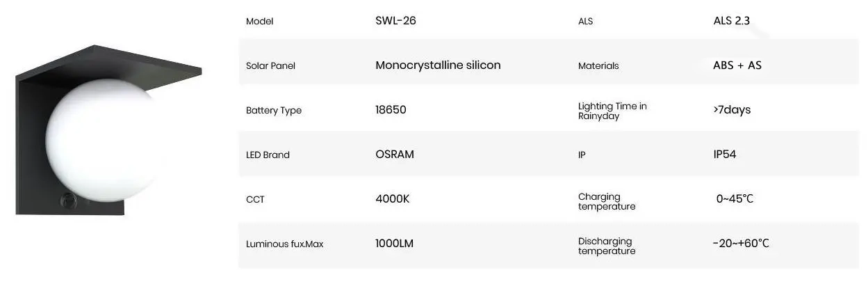This screenshot has width=868, height=284.
Task: Click the ALS 2.3 value
Action: (732, 21)
